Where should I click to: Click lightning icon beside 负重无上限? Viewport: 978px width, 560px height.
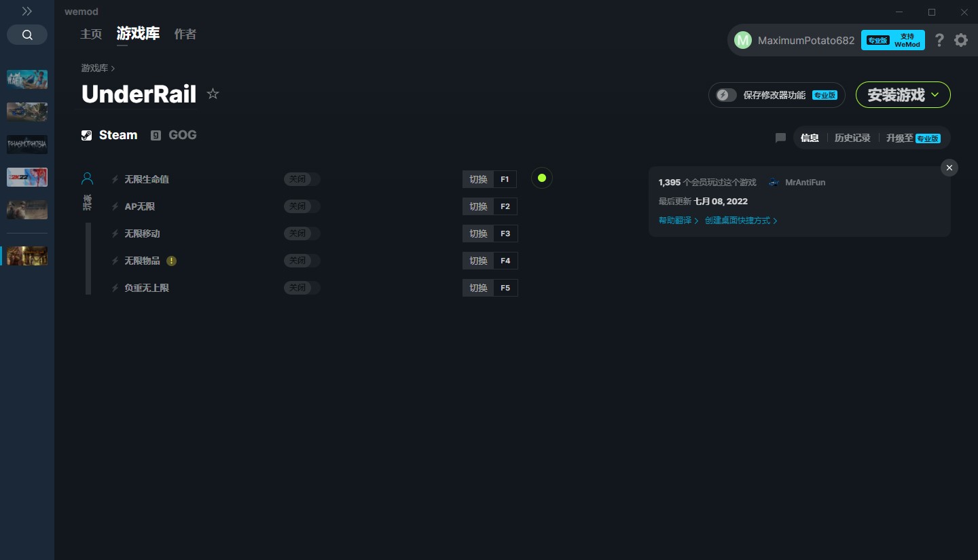point(115,288)
